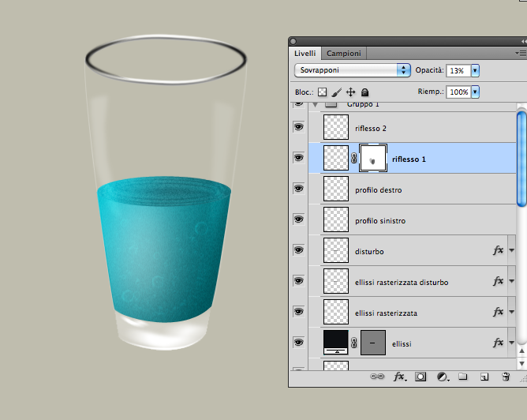527x420 pixels.
Task: Add a layer mask
Action: click(x=420, y=377)
